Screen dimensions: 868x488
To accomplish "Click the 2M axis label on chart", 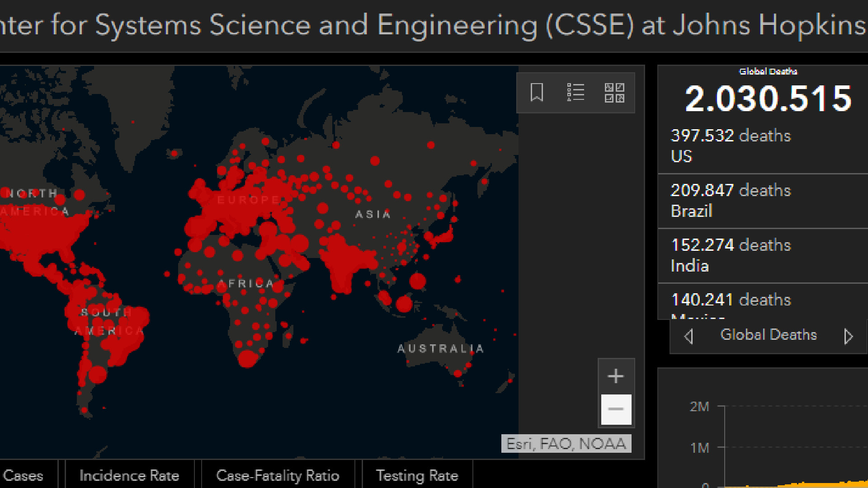I will [x=699, y=407].
